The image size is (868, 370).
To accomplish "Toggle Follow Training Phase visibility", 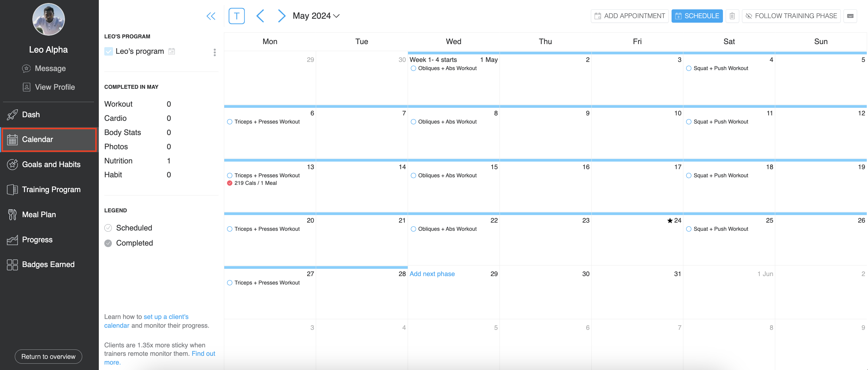I will point(791,15).
